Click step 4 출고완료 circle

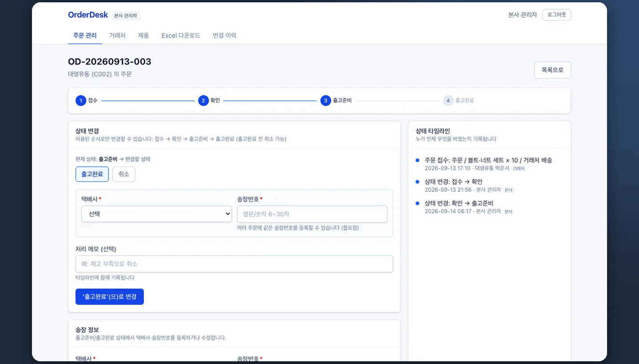[x=448, y=100]
